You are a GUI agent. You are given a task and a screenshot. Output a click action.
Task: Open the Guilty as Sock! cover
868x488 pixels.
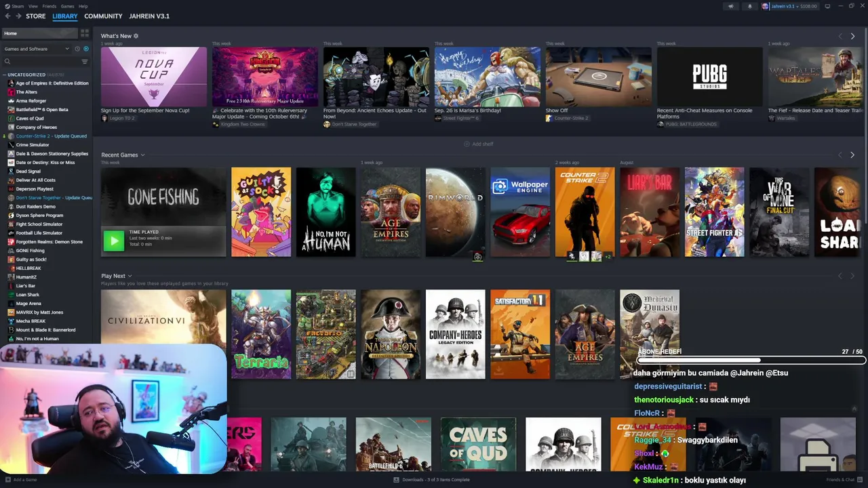pos(261,212)
